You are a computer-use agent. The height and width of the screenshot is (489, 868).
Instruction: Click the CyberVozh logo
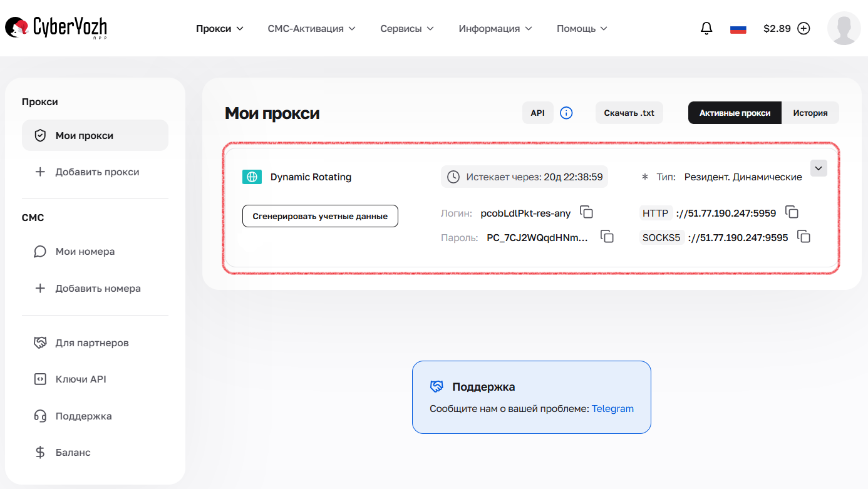coord(55,28)
